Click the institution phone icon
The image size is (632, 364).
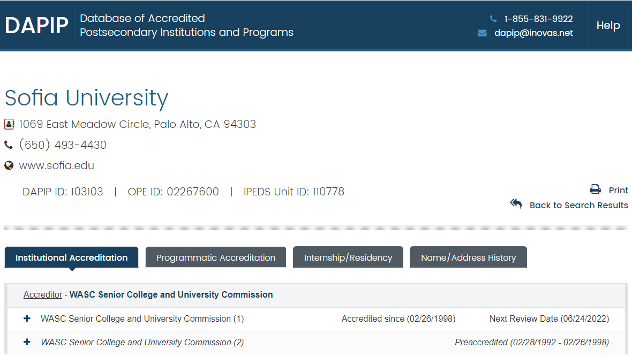pos(9,145)
